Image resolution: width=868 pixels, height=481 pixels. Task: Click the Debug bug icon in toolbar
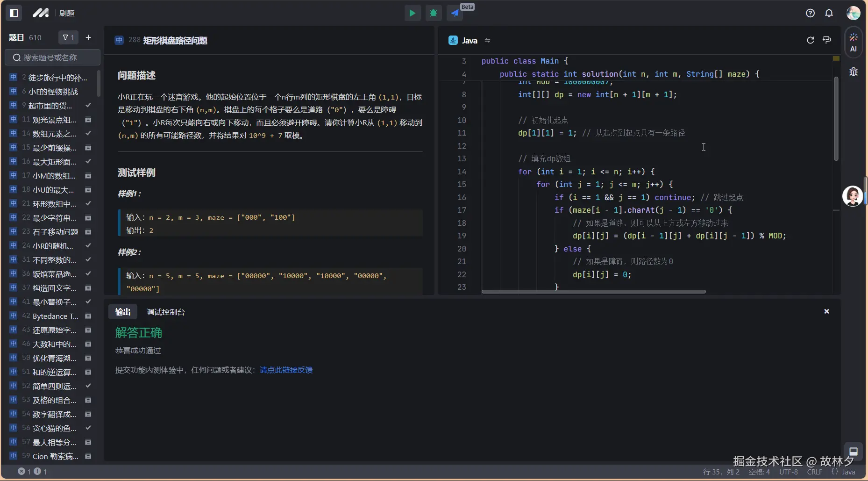(x=434, y=13)
